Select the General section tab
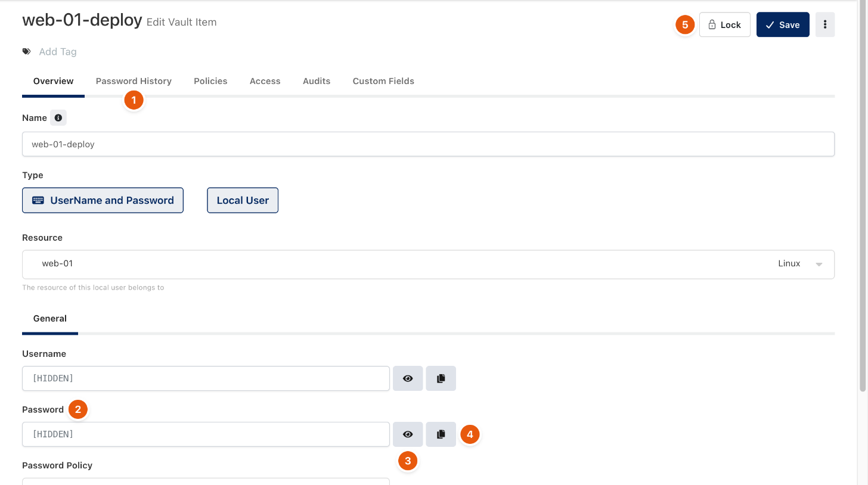This screenshot has height=485, width=868. pos(50,319)
